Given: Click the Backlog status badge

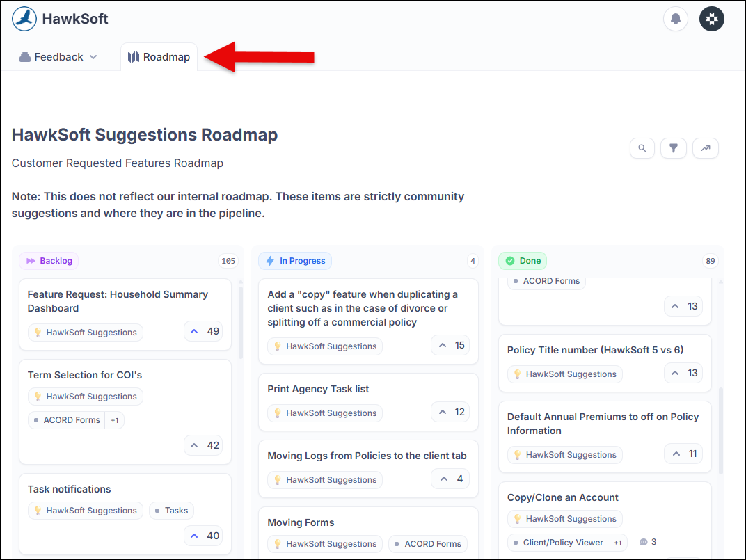Looking at the screenshot, I should [49, 260].
